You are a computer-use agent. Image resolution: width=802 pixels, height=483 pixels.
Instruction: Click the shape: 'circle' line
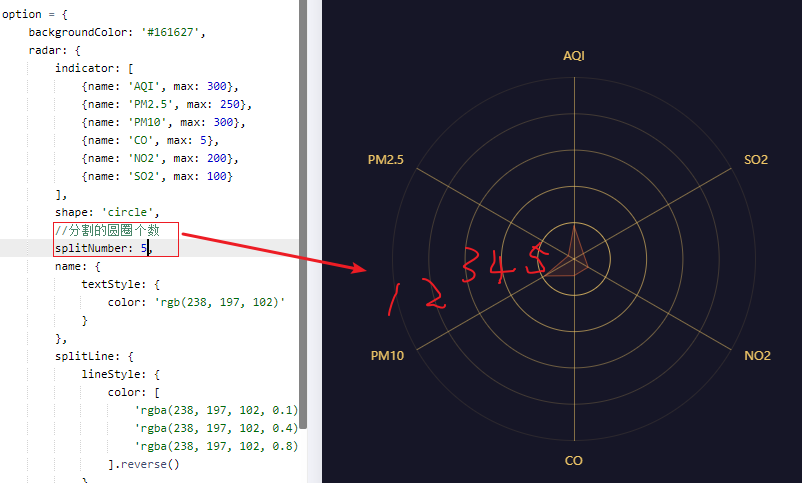coord(107,212)
